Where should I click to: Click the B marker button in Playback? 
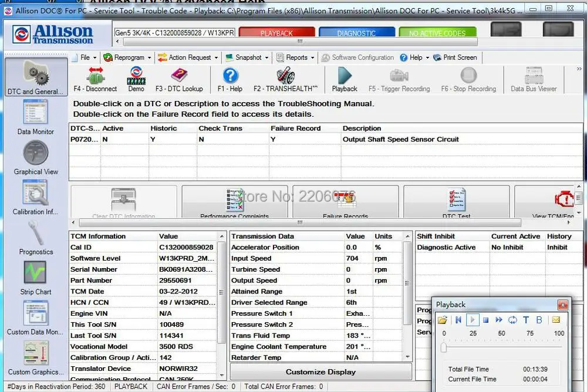[539, 320]
